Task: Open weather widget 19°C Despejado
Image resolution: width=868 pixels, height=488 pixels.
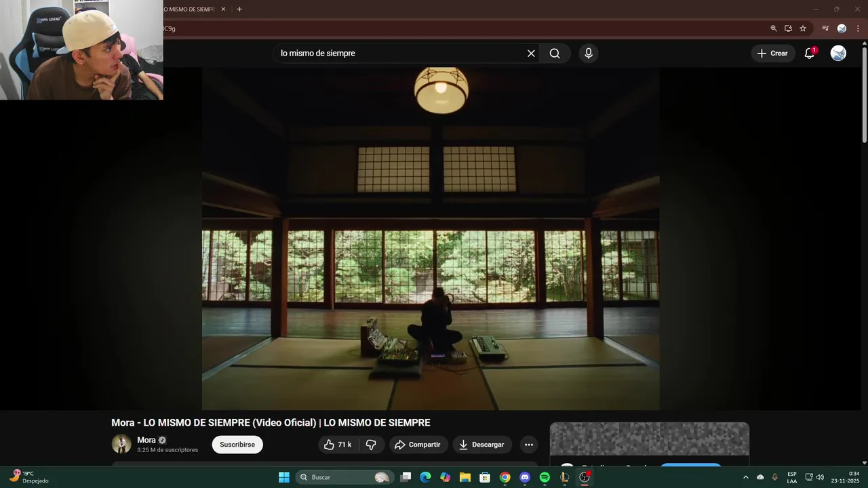Action: (x=29, y=477)
